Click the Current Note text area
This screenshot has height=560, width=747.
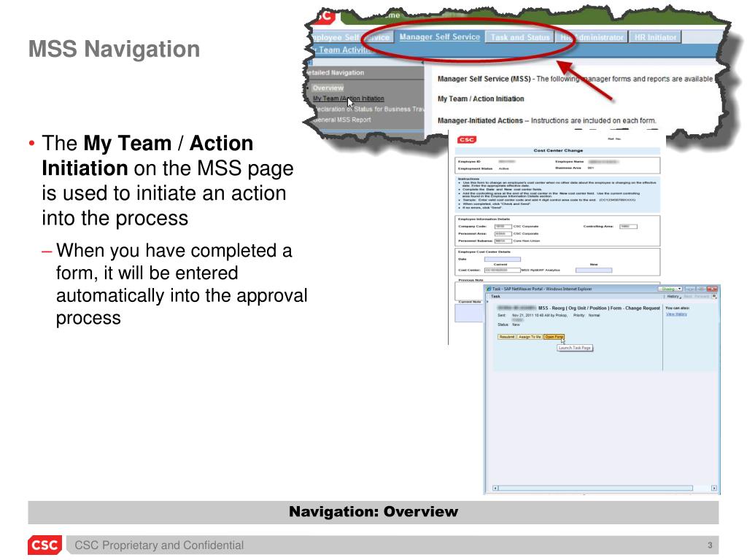pyautogui.click(x=469, y=314)
